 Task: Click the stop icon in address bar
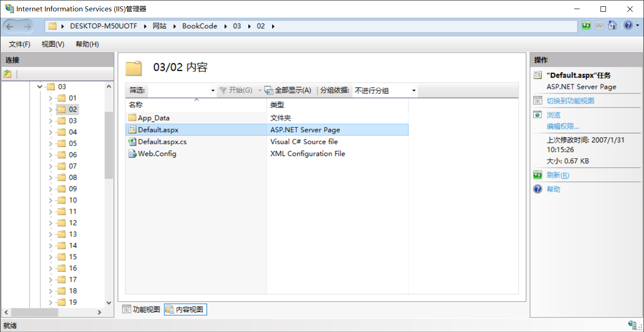pyautogui.click(x=599, y=25)
